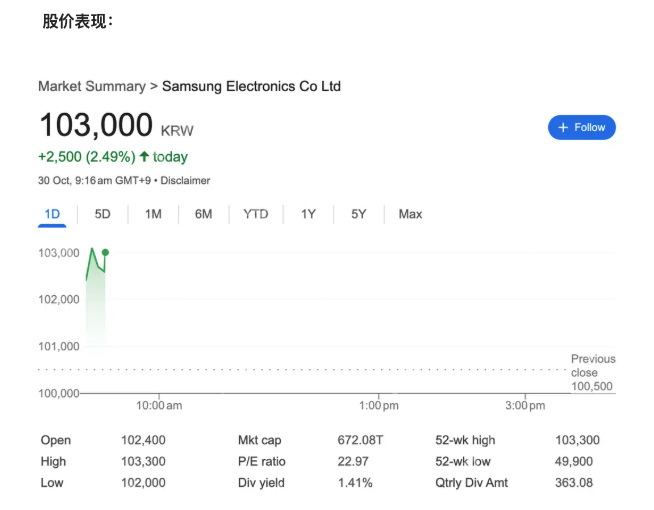Click the green current-price dot on chart
This screenshot has height=510, width=654.
pos(105,252)
